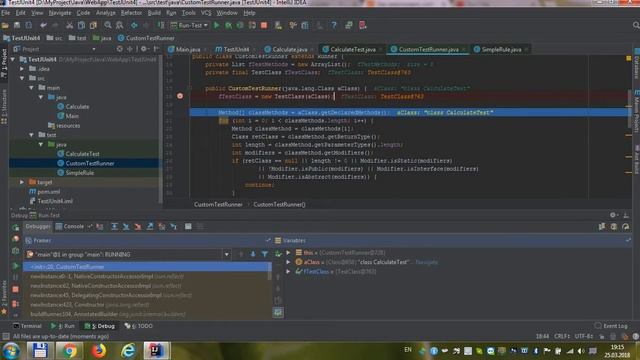This screenshot has width=640, height=360.
Task: Switch to the CalculateTest.java tab
Action: (x=352, y=49)
